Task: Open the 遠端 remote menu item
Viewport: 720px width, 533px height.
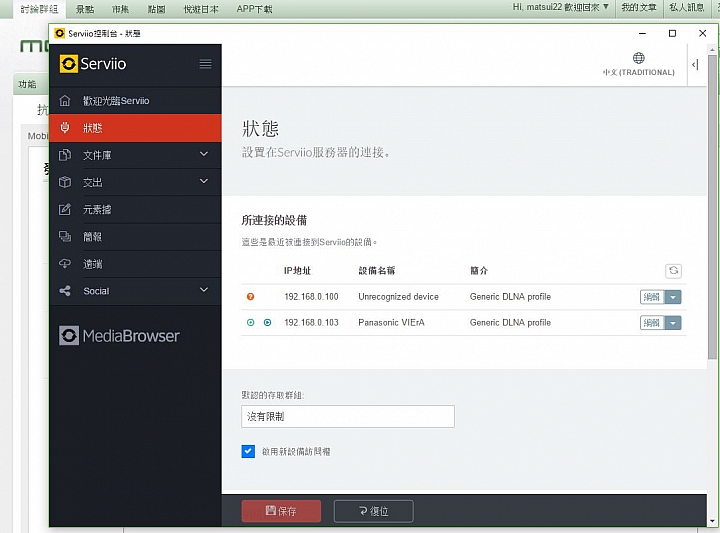Action: 135,264
